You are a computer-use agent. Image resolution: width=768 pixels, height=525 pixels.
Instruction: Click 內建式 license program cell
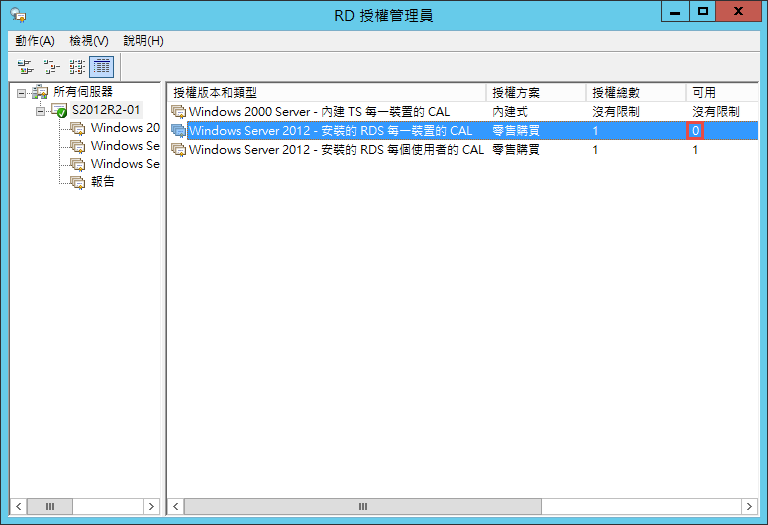point(510,112)
